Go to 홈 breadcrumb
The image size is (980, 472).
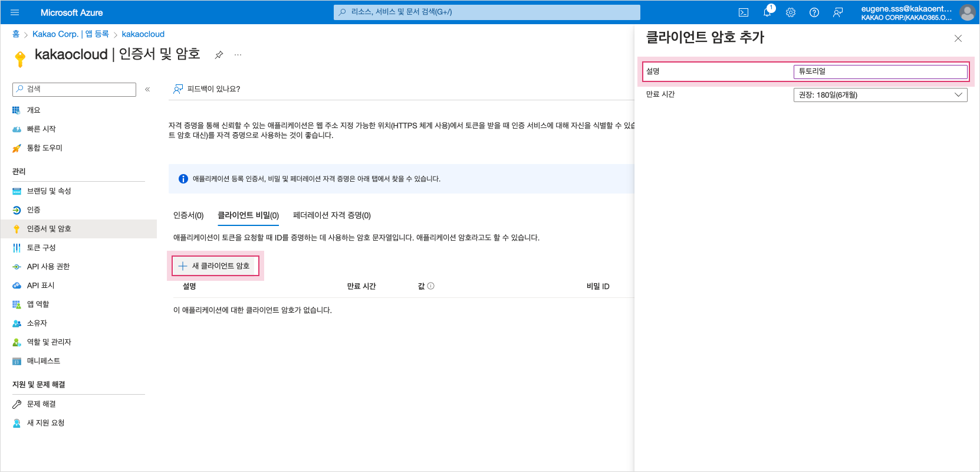16,34
